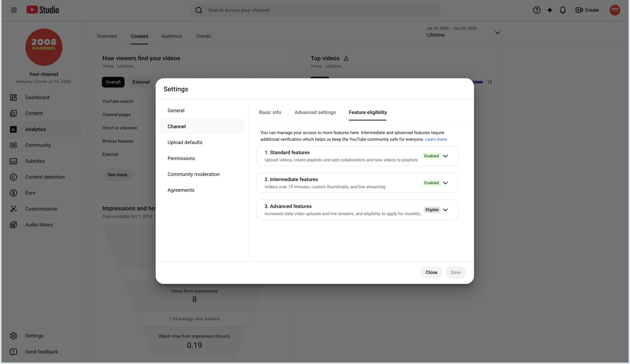Image resolution: width=630 pixels, height=364 pixels.
Task: Click the Views from impressions value 8
Action: tap(194, 299)
